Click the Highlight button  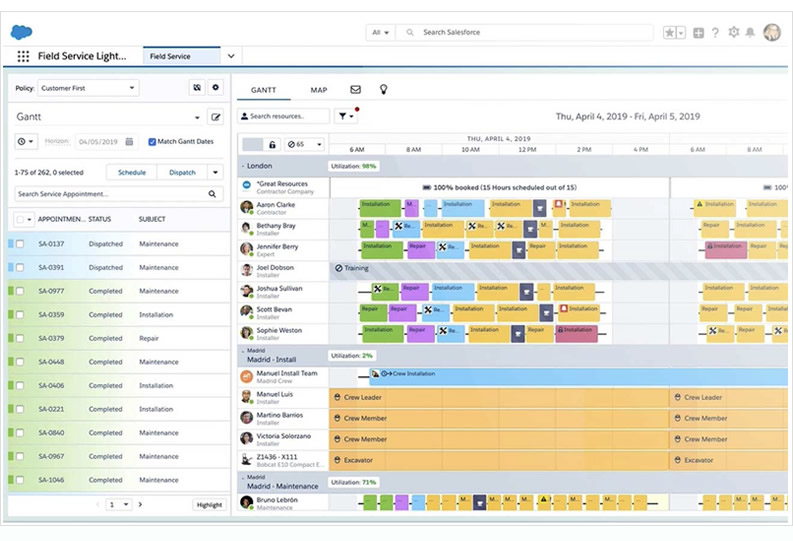coord(209,505)
